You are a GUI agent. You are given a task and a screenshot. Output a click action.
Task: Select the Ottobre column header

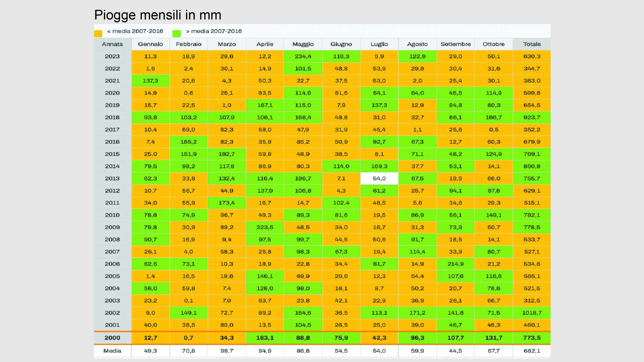click(x=493, y=44)
